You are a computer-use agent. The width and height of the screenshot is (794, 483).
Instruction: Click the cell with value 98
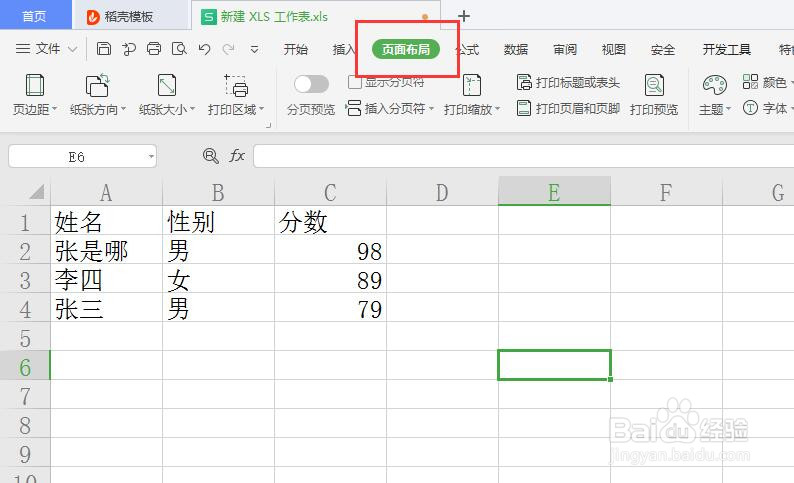[x=330, y=249]
